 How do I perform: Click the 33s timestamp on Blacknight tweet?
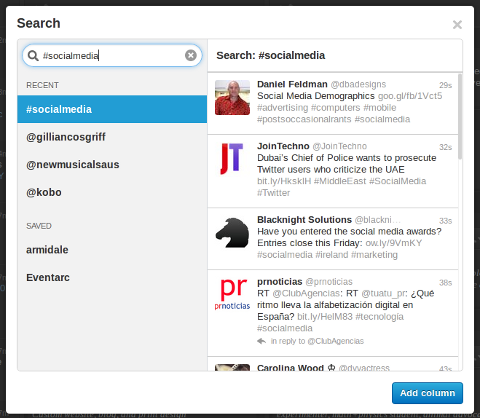(445, 221)
